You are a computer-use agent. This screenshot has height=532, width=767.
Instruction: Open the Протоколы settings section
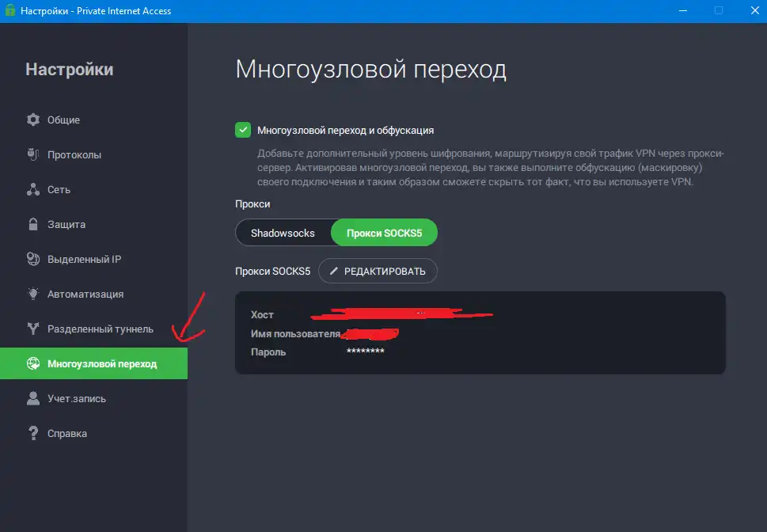[x=93, y=154]
